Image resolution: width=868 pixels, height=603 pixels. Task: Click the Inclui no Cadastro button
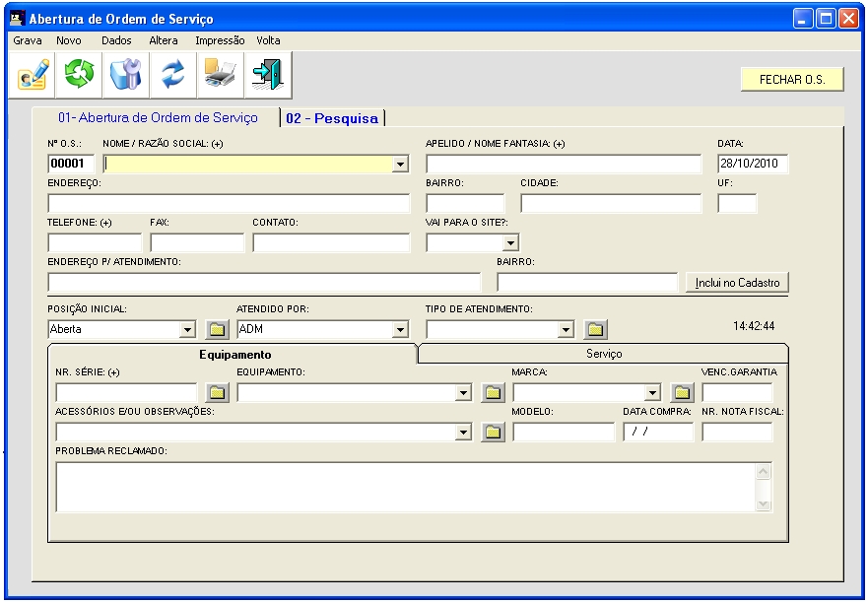(737, 283)
